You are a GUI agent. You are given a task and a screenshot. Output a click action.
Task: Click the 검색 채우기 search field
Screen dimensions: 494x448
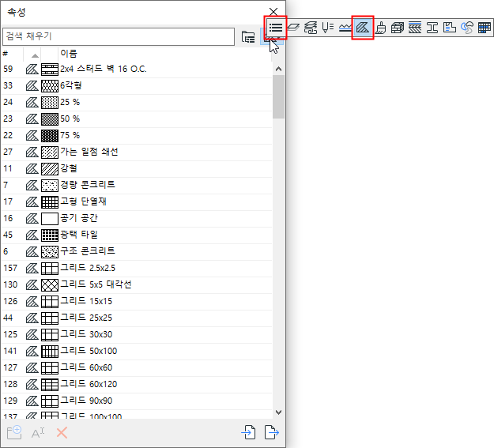coord(119,36)
